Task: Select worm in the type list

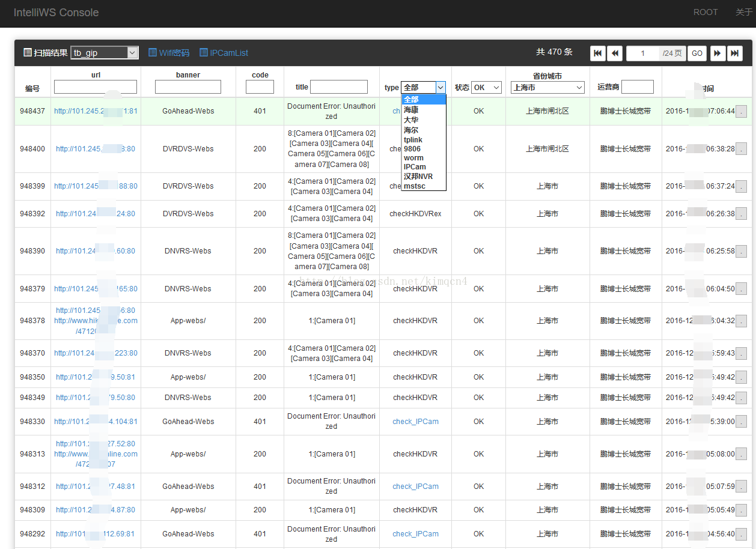Action: coord(424,157)
